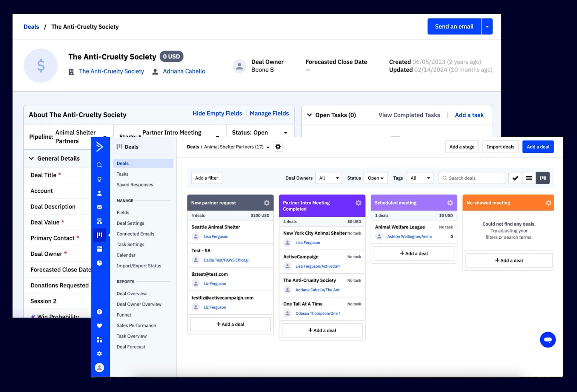This screenshot has width=577, height=392.
Task: Open pipeline settings gear next to Animal Shelter Partners
Action: click(278, 147)
